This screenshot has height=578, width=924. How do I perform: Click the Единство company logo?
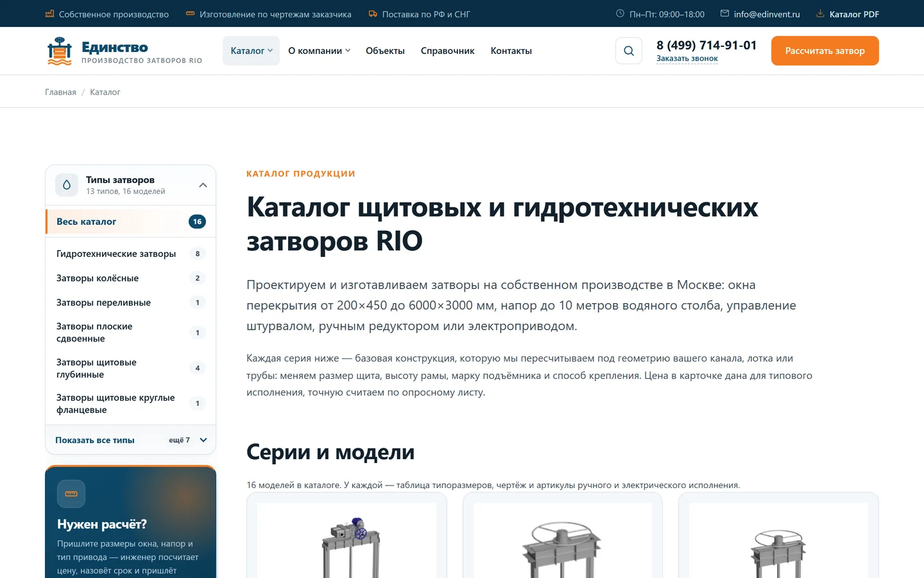point(124,51)
